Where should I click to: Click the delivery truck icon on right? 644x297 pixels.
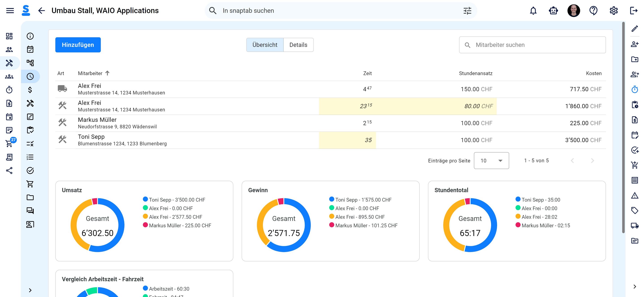coord(635,225)
